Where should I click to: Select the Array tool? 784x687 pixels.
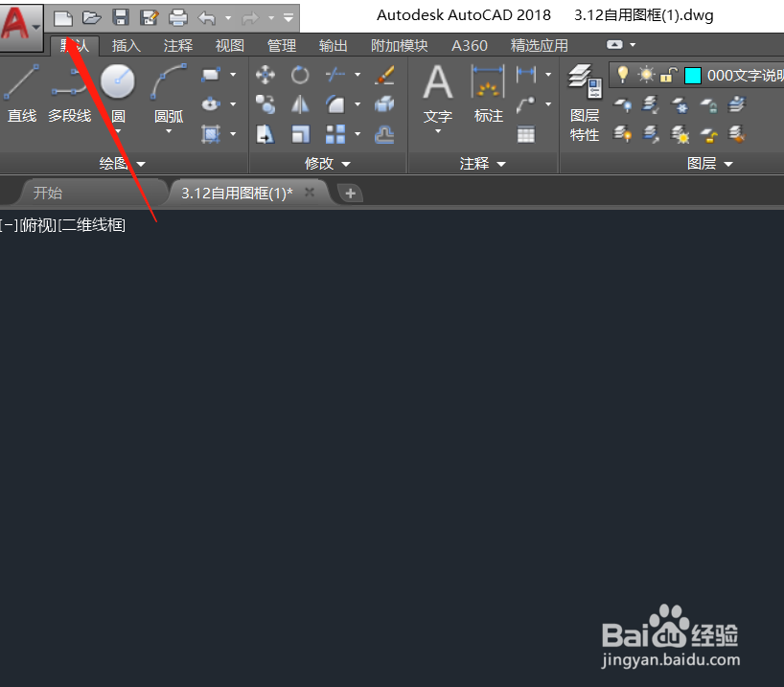[335, 134]
